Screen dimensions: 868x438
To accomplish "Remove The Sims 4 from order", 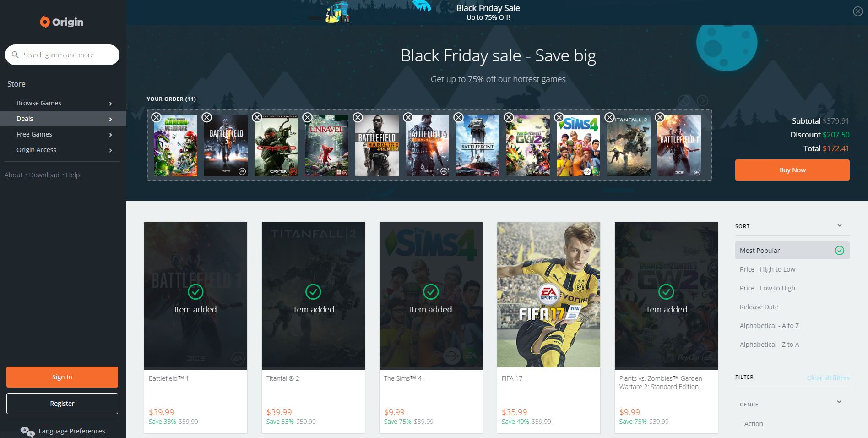I will (x=559, y=117).
